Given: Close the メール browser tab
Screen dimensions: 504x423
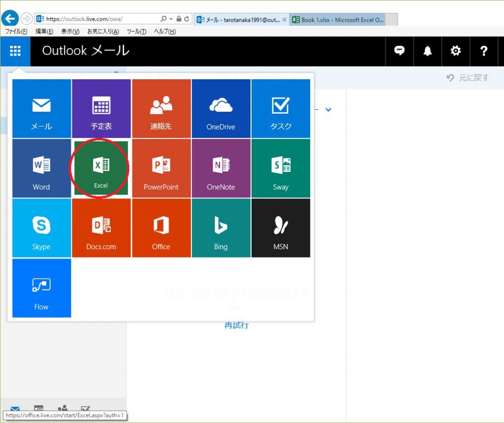Looking at the screenshot, I should (x=284, y=20).
